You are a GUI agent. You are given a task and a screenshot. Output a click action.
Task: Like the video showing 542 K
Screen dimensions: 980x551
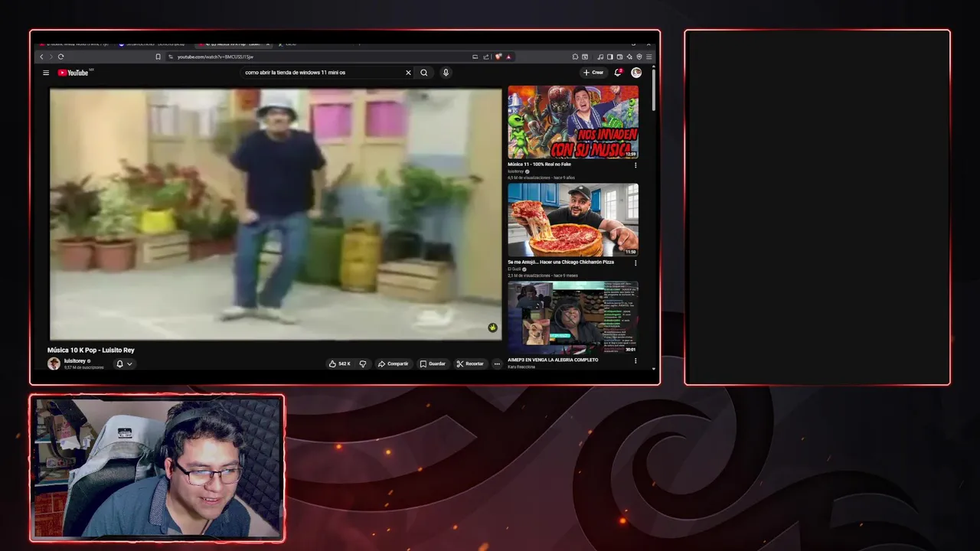pyautogui.click(x=339, y=364)
